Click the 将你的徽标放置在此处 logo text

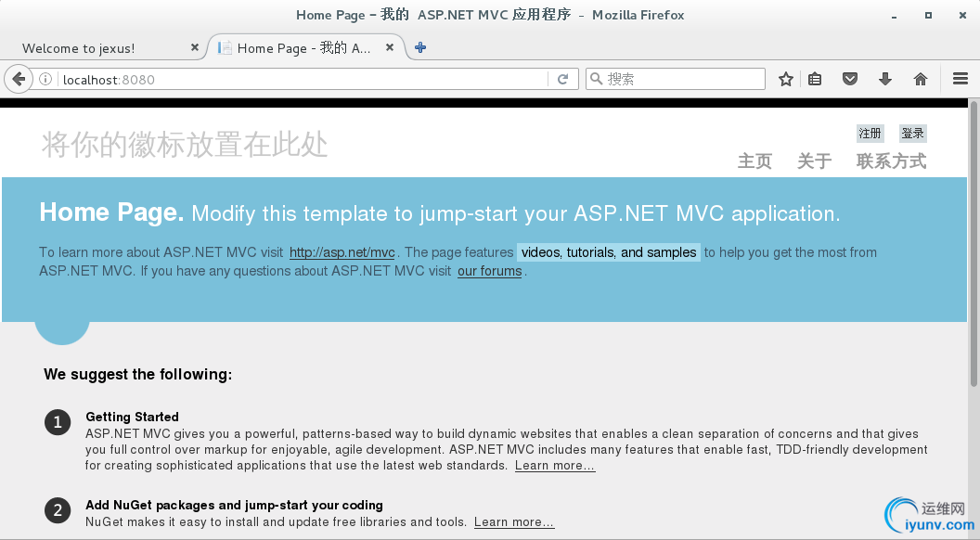(185, 145)
